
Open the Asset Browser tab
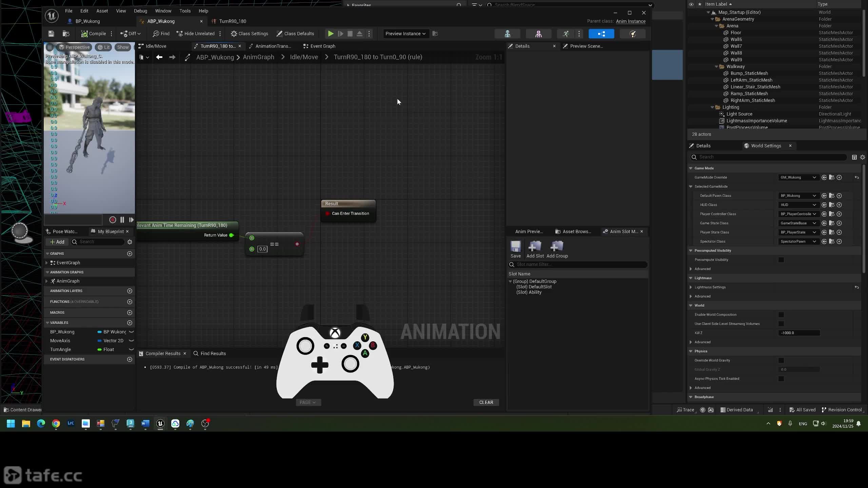tap(573, 231)
